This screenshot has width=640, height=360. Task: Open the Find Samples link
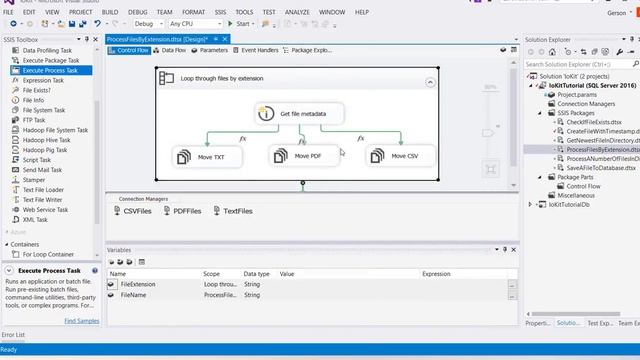tap(82, 321)
